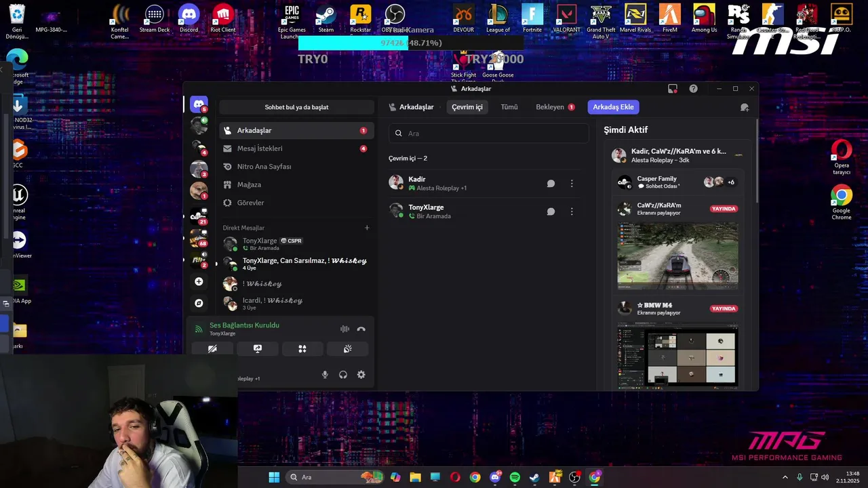The height and width of the screenshot is (488, 868).
Task: Open activities button in voice panel
Action: tap(302, 348)
